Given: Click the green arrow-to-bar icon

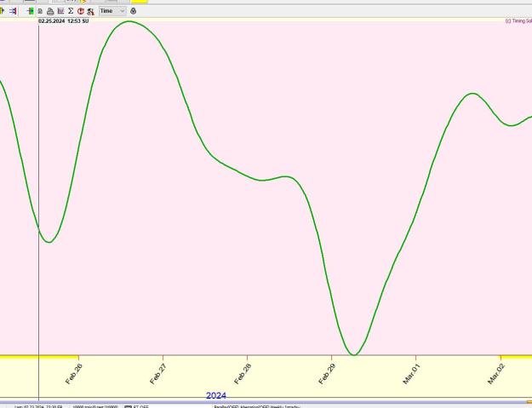Looking at the screenshot, I should click(30, 11).
